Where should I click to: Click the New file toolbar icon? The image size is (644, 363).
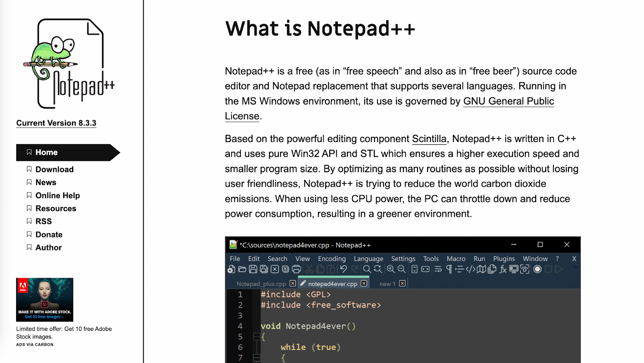(231, 269)
